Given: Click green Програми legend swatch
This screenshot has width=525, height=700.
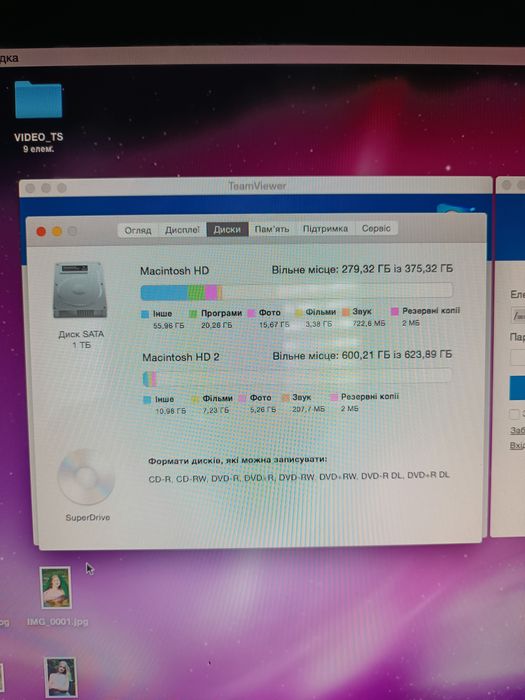Looking at the screenshot, I should point(193,314).
